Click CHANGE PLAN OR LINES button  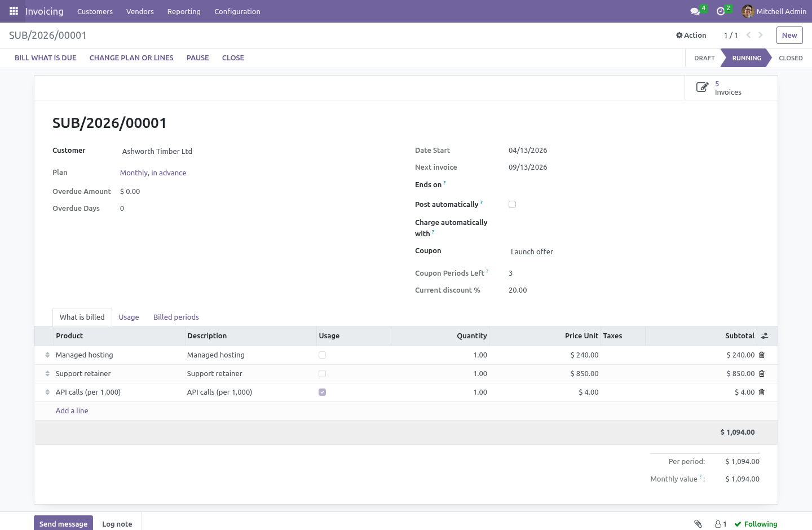131,58
